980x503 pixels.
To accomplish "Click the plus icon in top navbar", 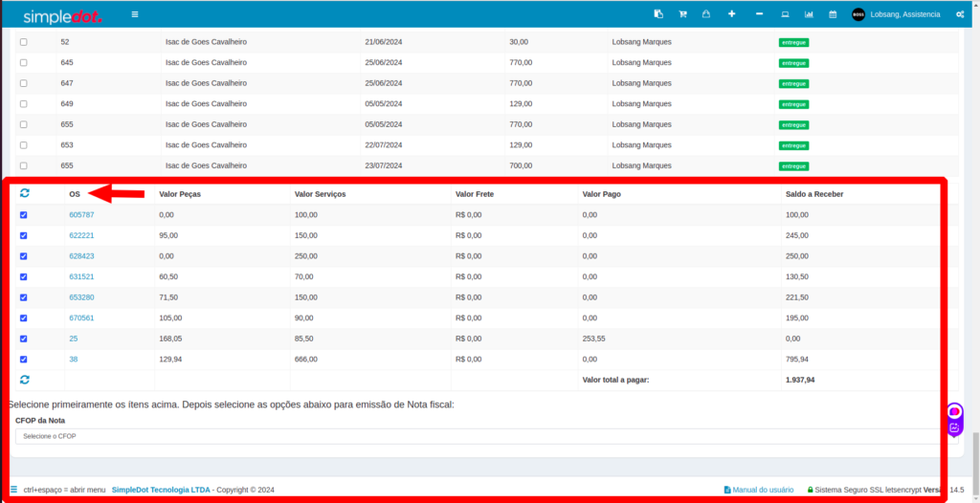I will point(732,14).
